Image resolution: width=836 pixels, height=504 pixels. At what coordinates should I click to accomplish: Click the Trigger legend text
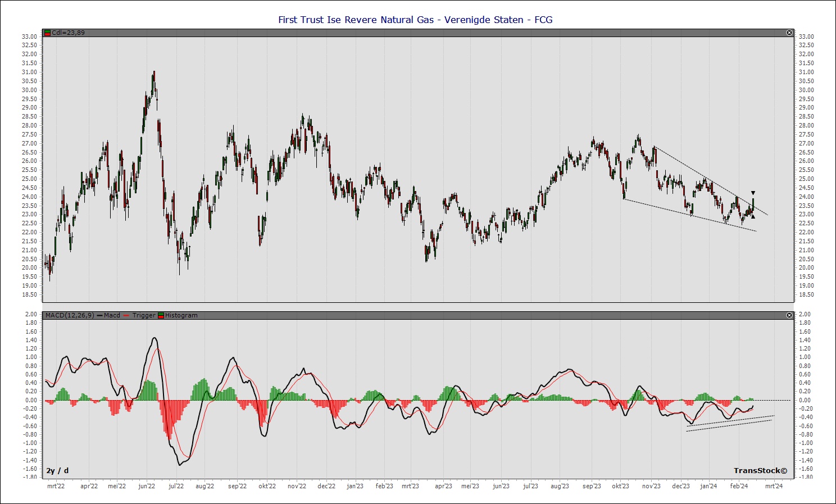pos(143,315)
